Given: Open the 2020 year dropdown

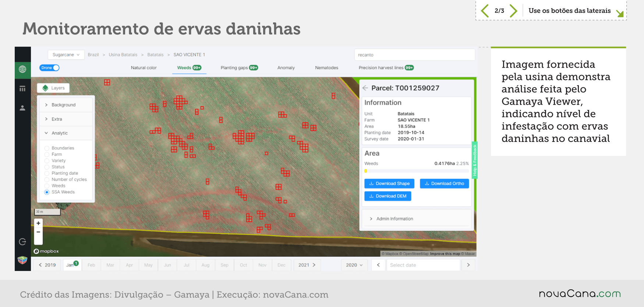Looking at the screenshot, I should click(x=354, y=265).
